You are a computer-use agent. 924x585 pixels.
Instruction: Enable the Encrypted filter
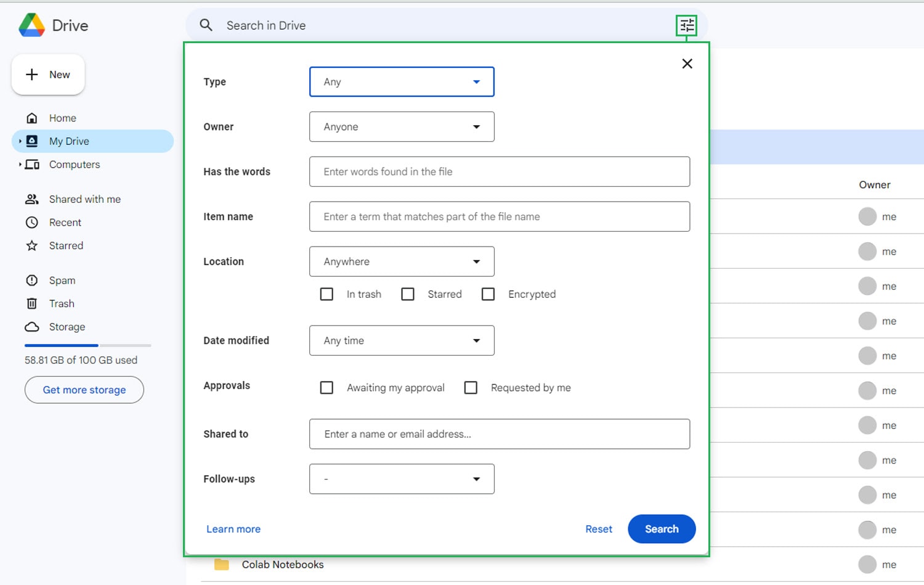coord(488,294)
